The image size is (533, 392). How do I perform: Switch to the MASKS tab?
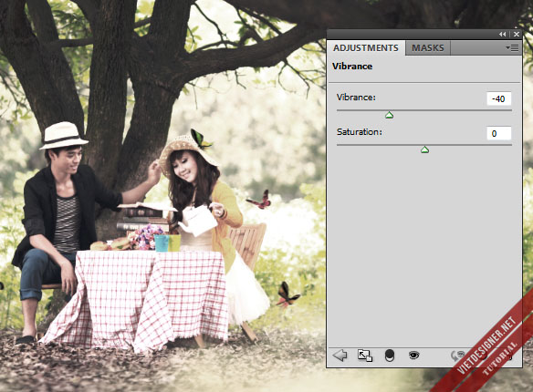coord(428,47)
